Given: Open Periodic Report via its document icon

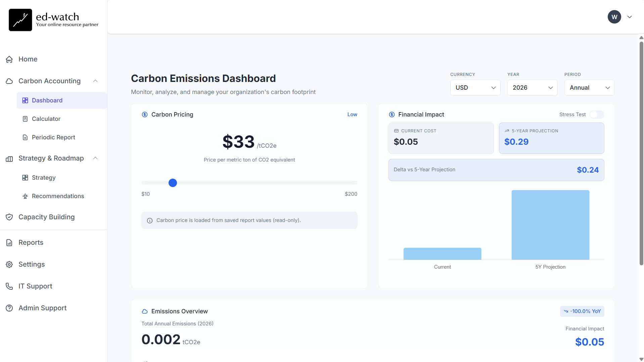Looking at the screenshot, I should pyautogui.click(x=25, y=137).
